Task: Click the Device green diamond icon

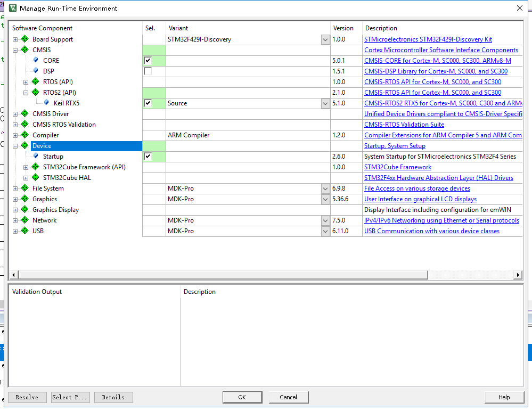Action: (25, 145)
